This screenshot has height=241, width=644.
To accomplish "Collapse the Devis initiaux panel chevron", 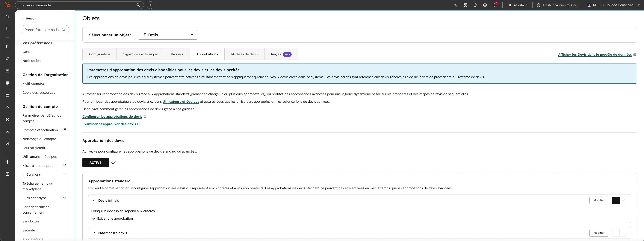I will 94,200.
